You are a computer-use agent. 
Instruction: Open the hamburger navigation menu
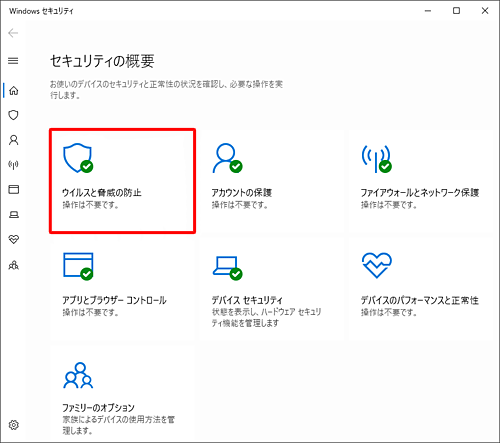[13, 61]
